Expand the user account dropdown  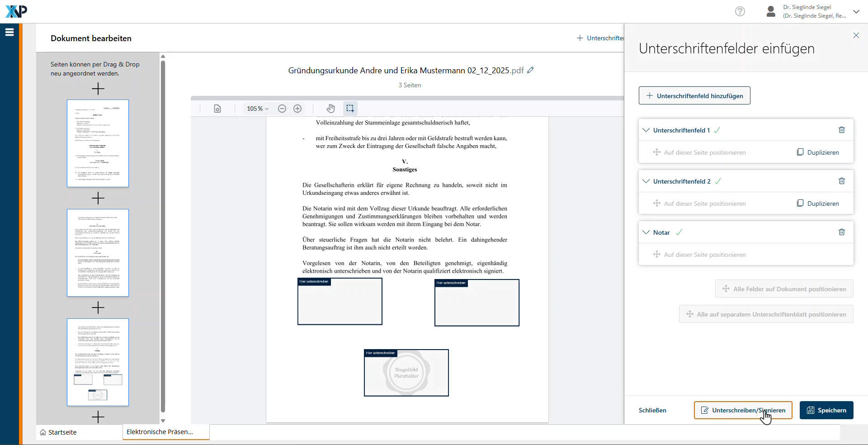[x=856, y=12]
